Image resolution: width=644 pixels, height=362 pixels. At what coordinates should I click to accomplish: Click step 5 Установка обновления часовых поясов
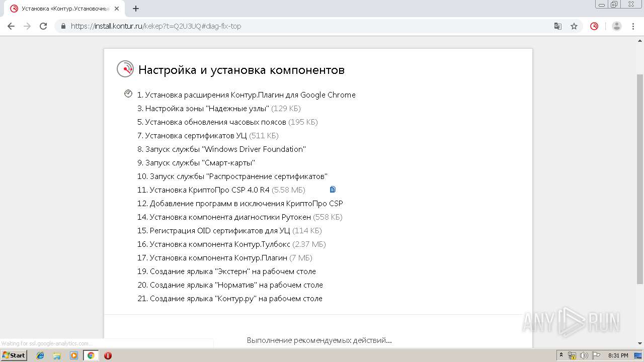point(227,122)
